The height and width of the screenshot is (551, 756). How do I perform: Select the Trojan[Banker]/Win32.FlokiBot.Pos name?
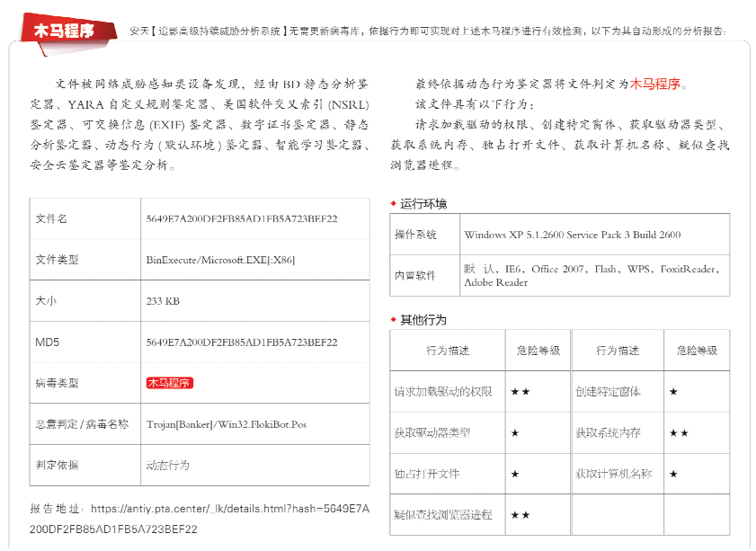227,424
